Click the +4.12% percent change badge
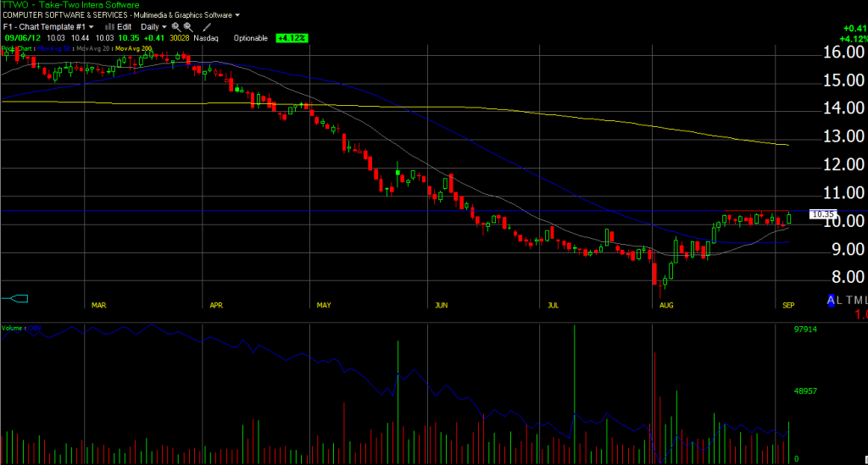The image size is (868, 465). pyautogui.click(x=292, y=38)
